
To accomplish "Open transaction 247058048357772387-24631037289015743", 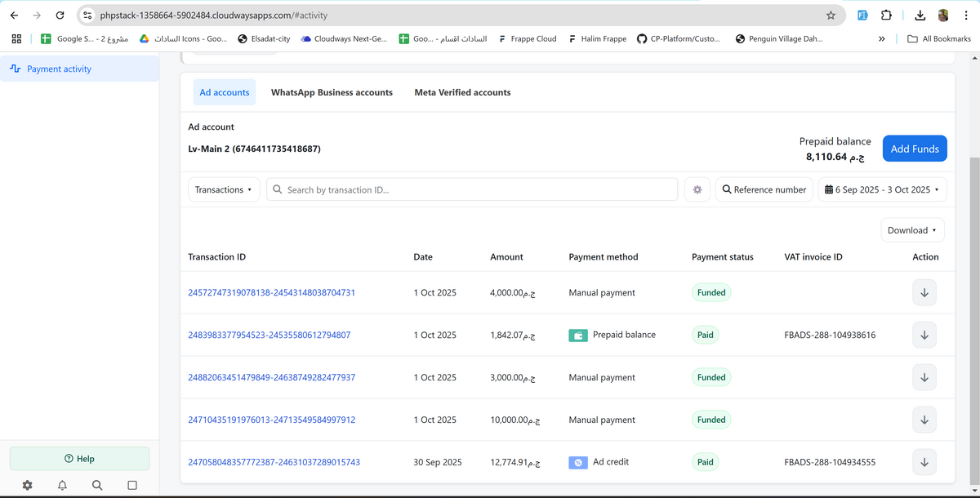I will (274, 462).
